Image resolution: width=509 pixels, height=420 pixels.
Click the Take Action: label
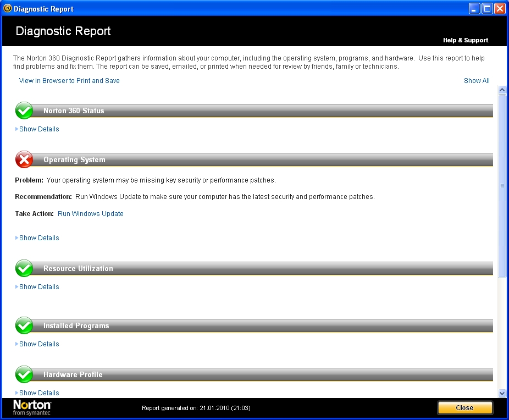(x=34, y=213)
